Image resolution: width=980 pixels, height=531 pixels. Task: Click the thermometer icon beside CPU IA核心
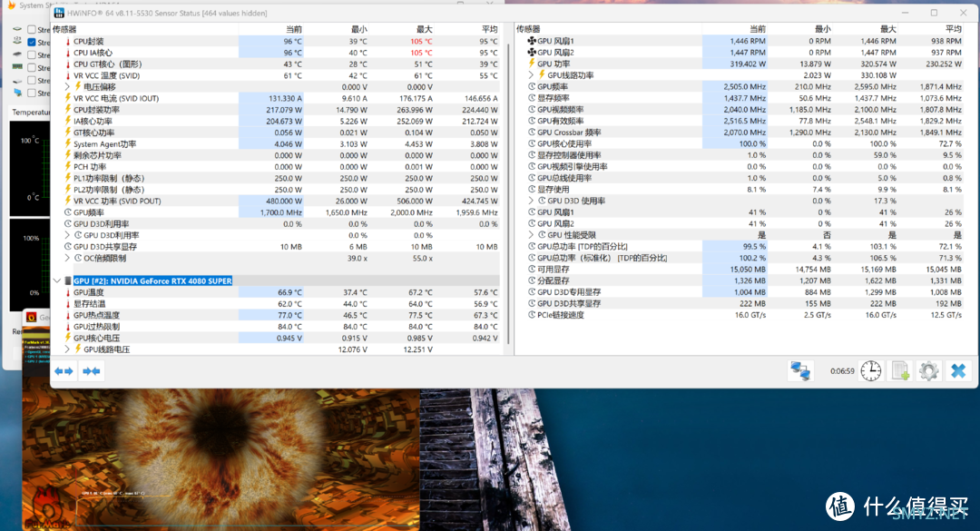[68, 53]
